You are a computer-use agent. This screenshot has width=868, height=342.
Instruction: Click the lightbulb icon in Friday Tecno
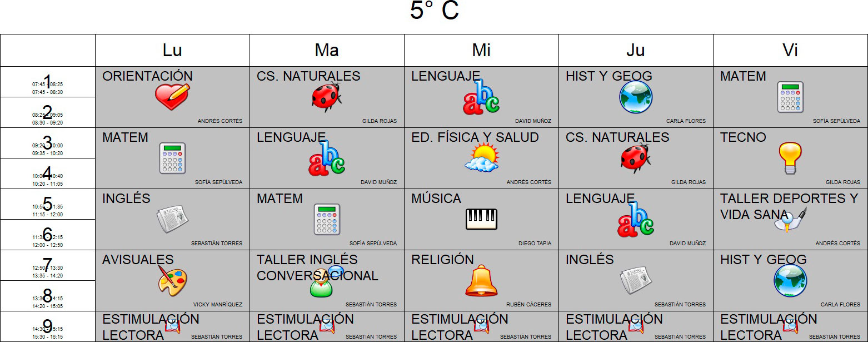click(790, 159)
